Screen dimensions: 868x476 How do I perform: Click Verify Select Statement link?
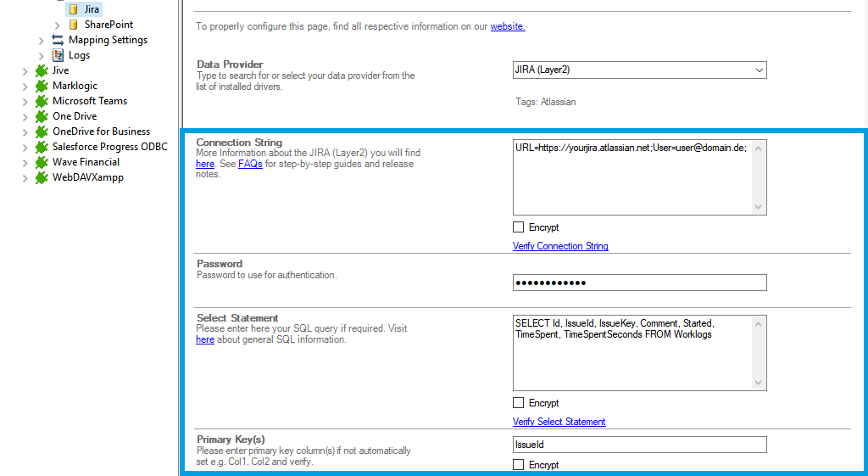559,422
